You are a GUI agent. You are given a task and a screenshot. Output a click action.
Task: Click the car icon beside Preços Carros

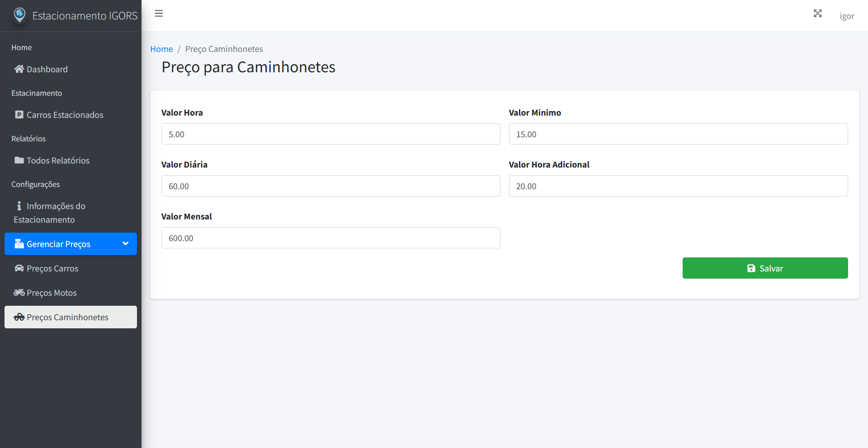[x=19, y=268]
